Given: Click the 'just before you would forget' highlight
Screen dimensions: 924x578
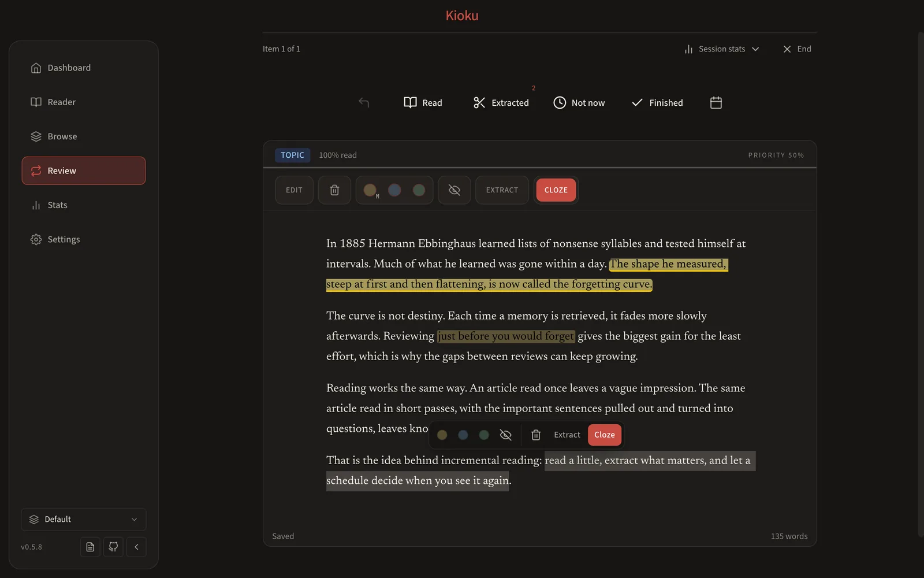Looking at the screenshot, I should click(506, 336).
